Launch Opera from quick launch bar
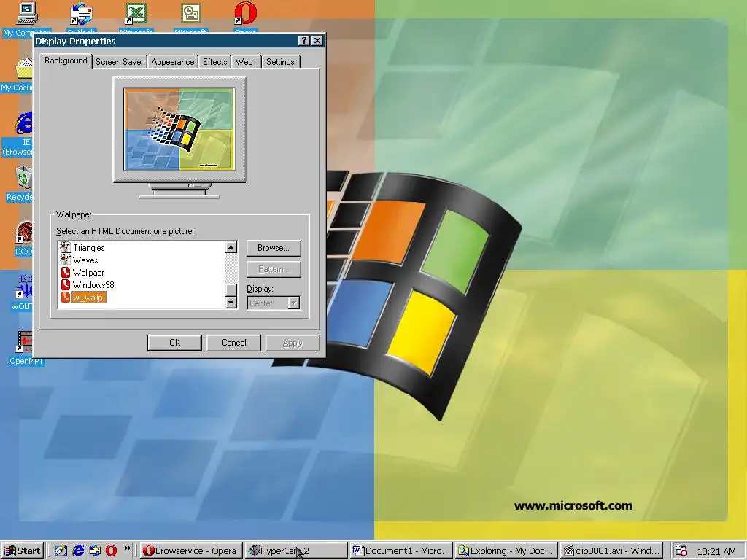The width and height of the screenshot is (747, 560). (x=111, y=551)
